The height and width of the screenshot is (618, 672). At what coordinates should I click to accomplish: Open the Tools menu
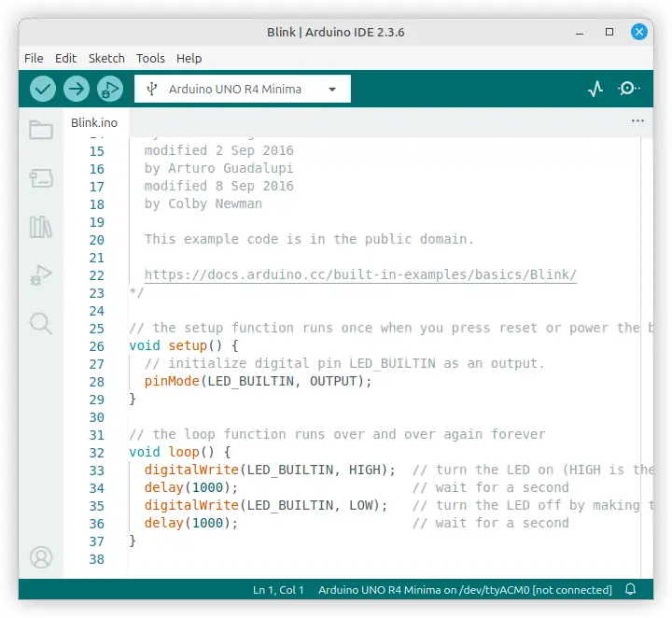(150, 58)
